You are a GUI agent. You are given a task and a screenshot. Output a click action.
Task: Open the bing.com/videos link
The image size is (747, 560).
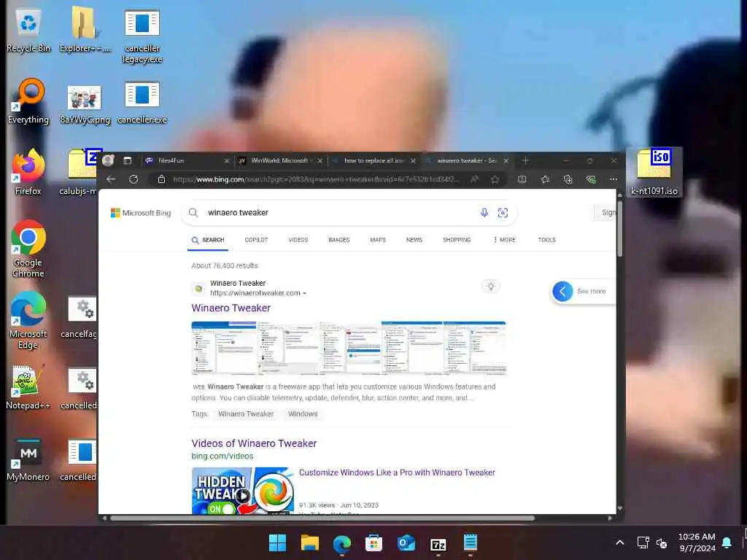222,456
